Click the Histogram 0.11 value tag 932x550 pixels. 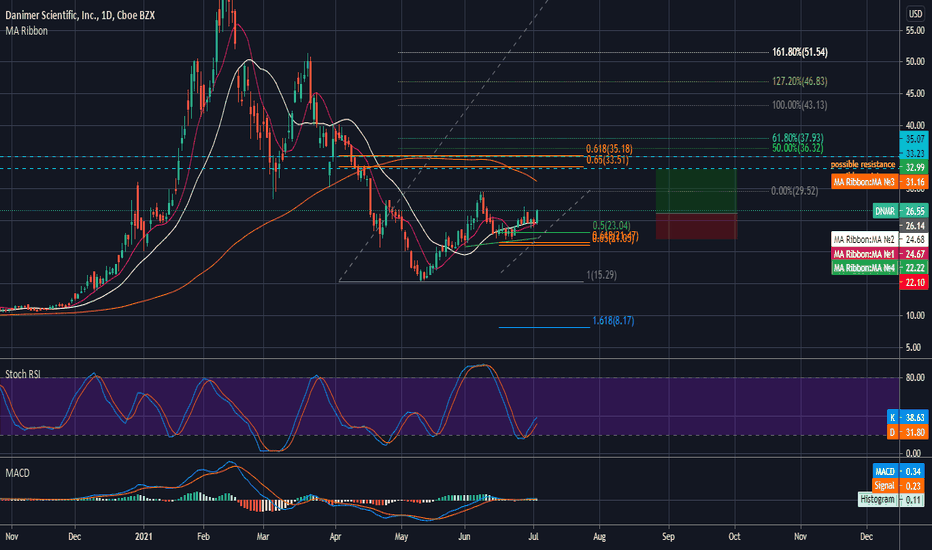coord(892,499)
